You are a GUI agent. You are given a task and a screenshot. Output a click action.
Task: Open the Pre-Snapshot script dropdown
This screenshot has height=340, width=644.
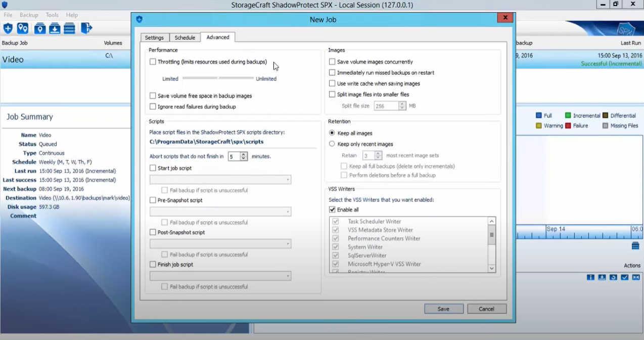[x=287, y=211]
